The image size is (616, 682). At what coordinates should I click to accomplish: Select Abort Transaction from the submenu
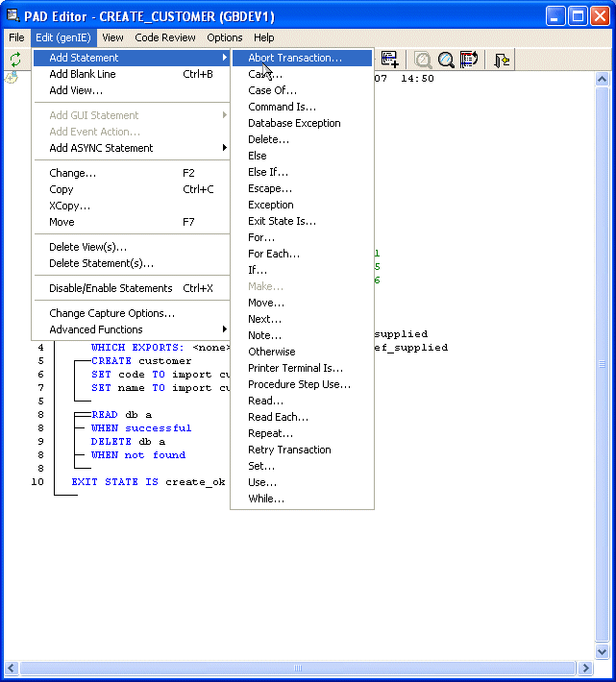point(294,58)
